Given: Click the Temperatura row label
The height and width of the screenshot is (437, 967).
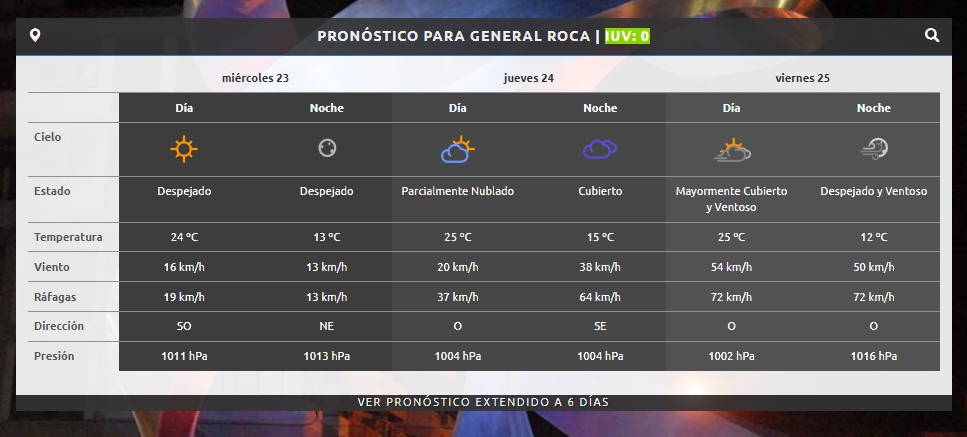Looking at the screenshot, I should (67, 237).
